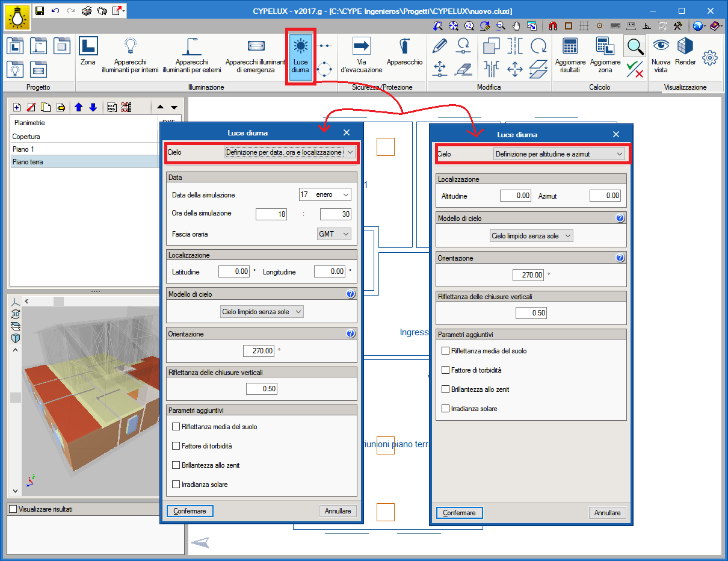Viewport: 728px width, 561px height.
Task: Check Riflettanza media del suolo in date-based dialog
Action: tap(176, 427)
